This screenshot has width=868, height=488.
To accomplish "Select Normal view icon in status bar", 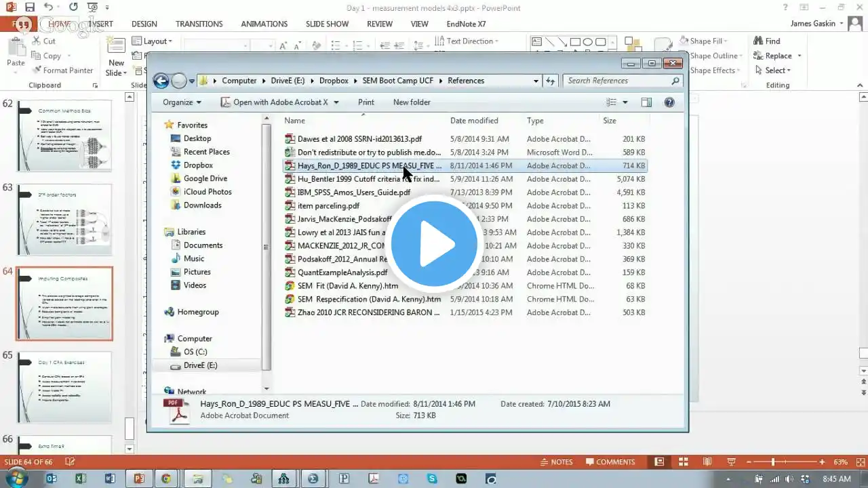I will [x=659, y=462].
